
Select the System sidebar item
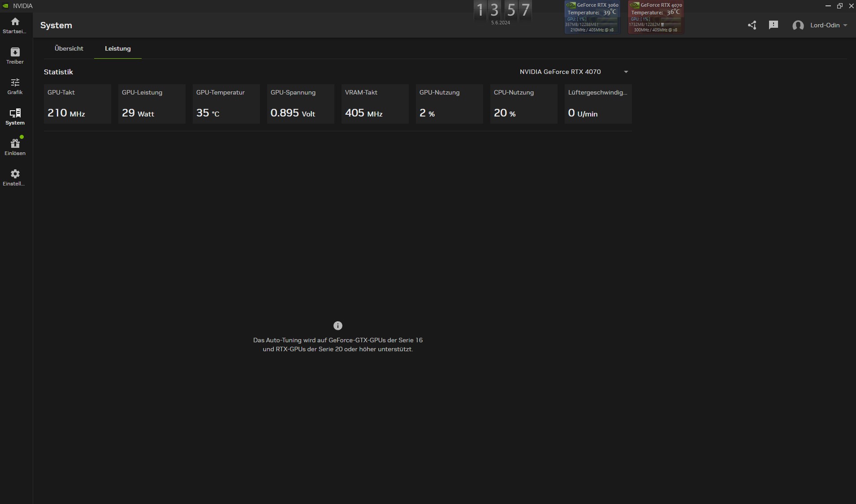click(x=15, y=117)
